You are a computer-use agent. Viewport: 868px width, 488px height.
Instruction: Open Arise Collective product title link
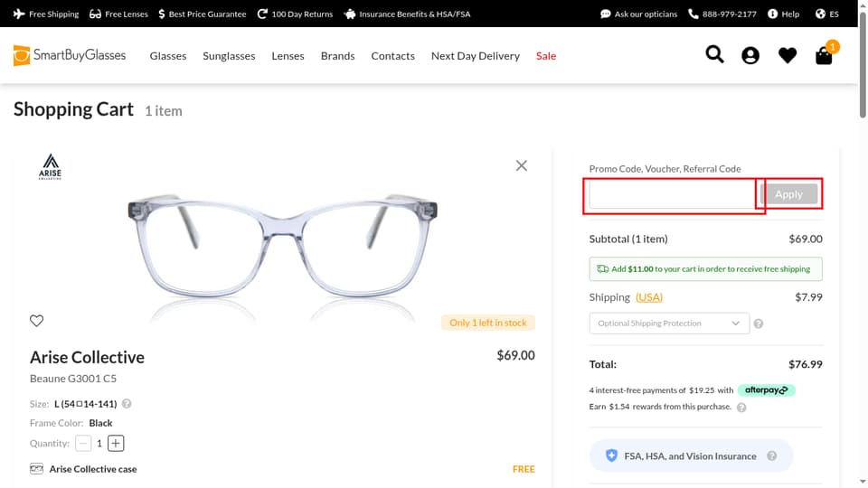coord(87,358)
